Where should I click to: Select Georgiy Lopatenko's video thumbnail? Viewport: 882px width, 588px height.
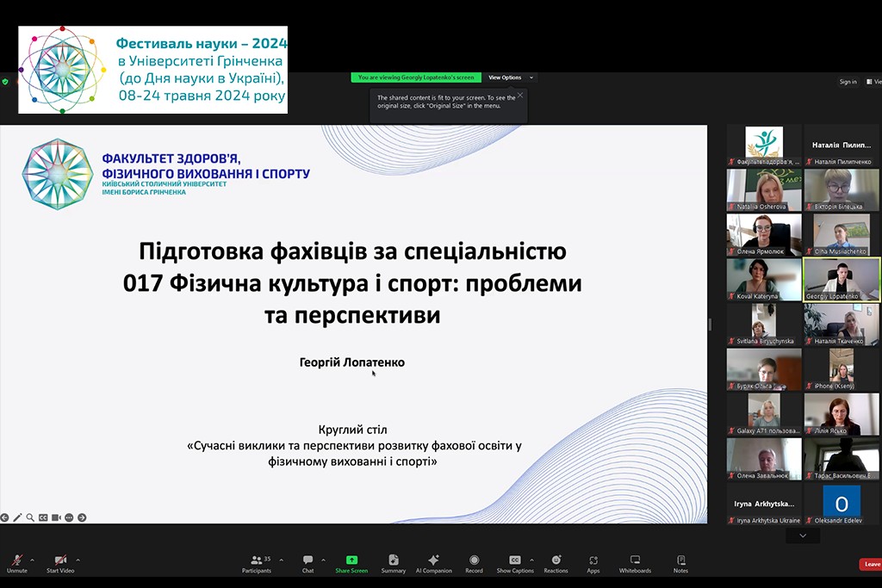[x=842, y=279]
